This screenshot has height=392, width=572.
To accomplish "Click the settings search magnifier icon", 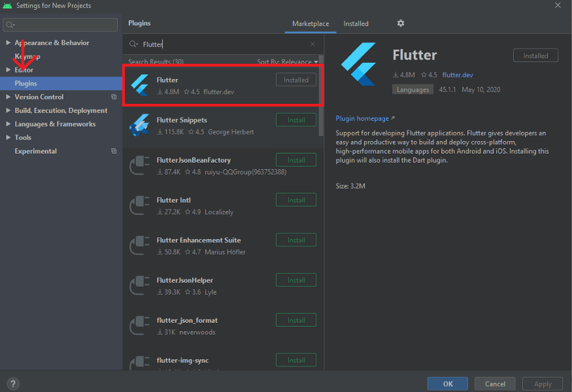I will (x=10, y=25).
